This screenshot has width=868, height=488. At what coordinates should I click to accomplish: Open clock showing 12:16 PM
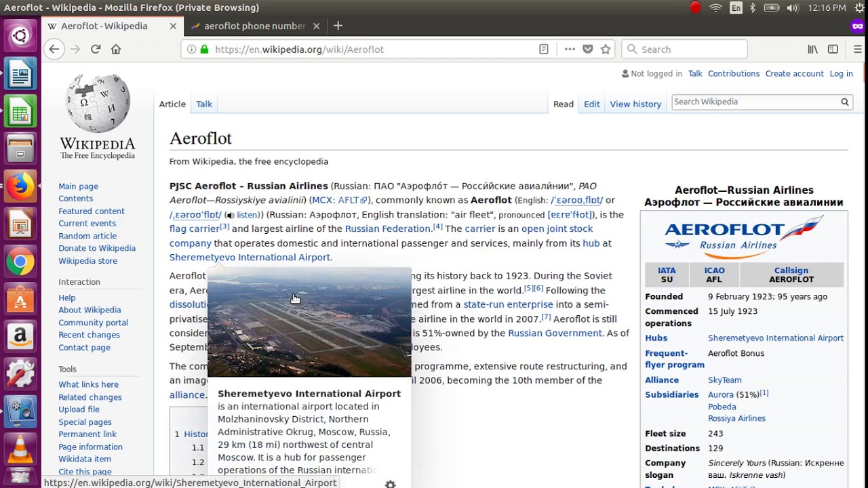click(827, 7)
